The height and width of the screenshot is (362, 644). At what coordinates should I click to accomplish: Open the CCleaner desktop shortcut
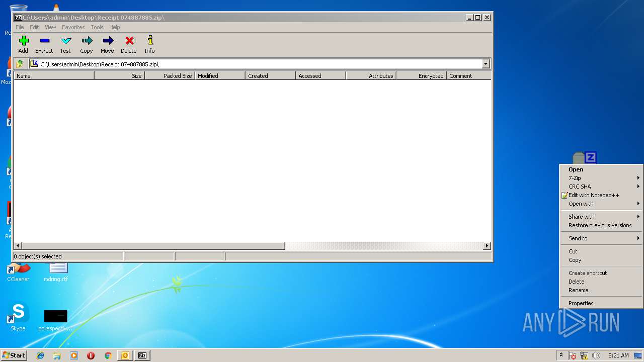tap(18, 272)
